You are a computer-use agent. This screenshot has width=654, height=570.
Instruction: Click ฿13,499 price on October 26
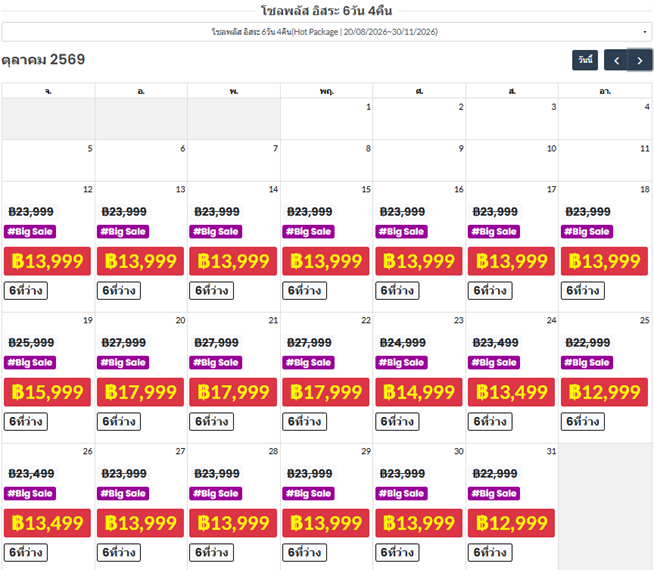(x=48, y=523)
